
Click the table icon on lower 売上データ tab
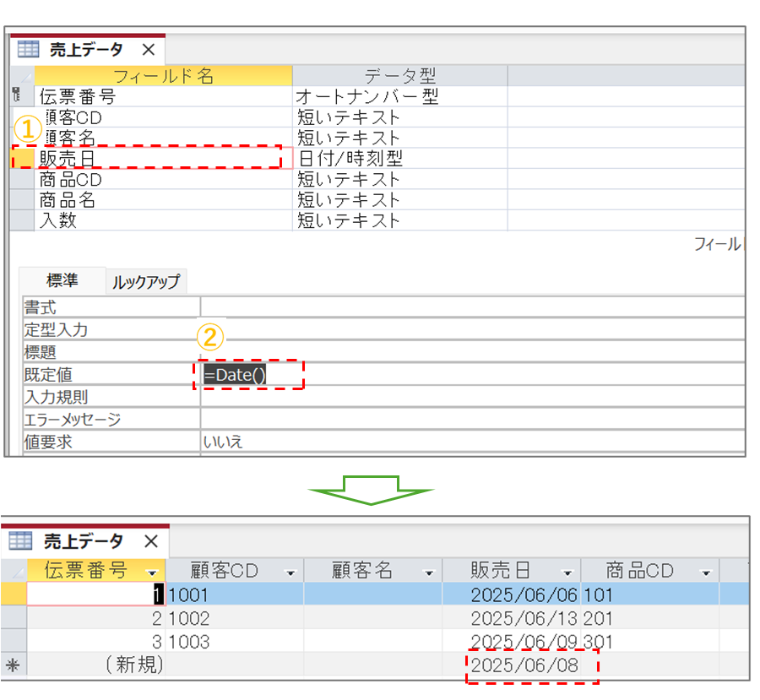tap(20, 540)
